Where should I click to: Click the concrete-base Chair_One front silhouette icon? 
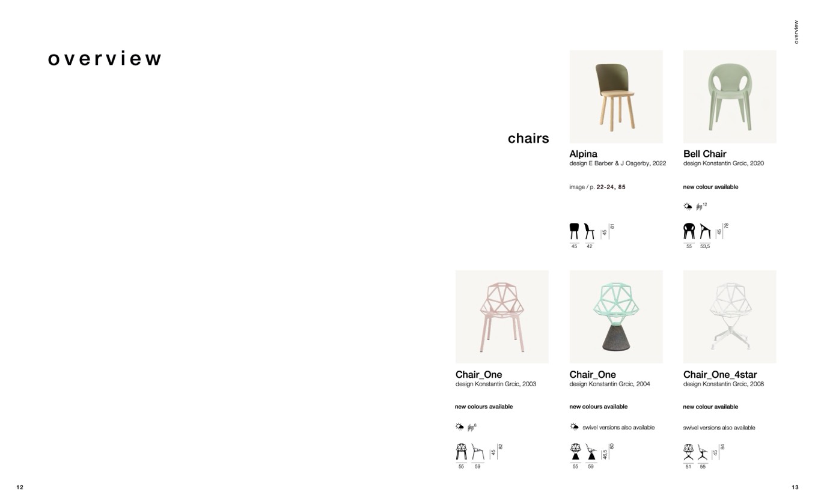575,452
